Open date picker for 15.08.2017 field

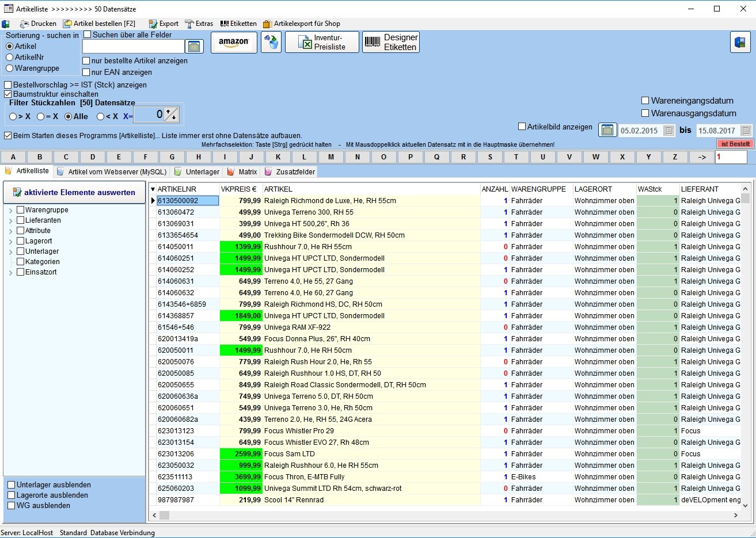pyautogui.click(x=746, y=131)
